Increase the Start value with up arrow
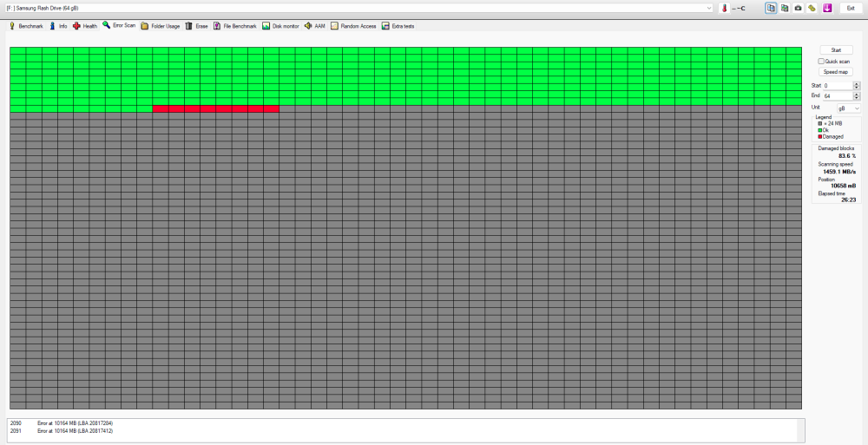This screenshot has height=445, width=868. point(857,83)
